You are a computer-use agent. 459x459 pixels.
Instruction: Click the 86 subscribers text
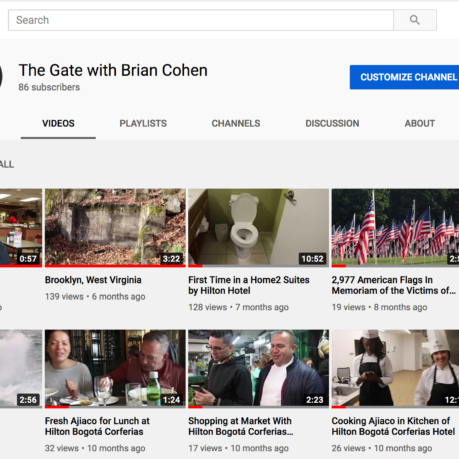pyautogui.click(x=49, y=87)
